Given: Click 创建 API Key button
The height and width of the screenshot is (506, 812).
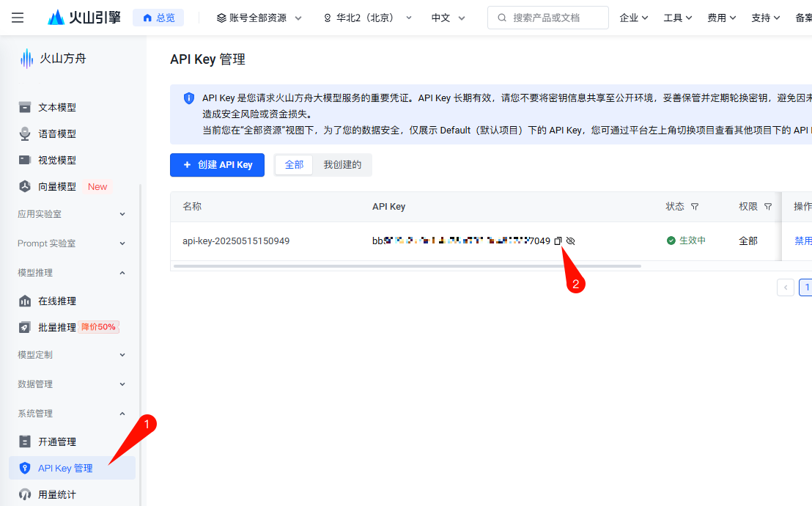Looking at the screenshot, I should (217, 165).
